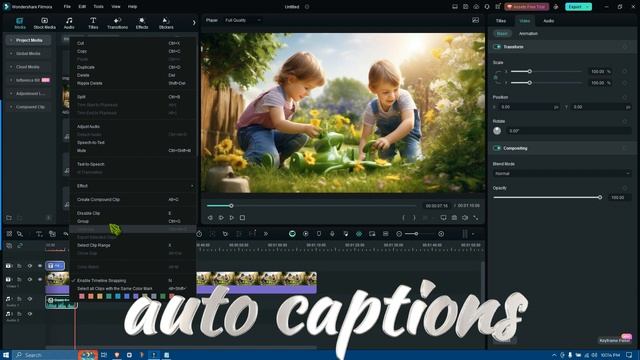Viewport: 640px width, 360px height.
Task: Open the Stock Media library
Action: (x=44, y=23)
